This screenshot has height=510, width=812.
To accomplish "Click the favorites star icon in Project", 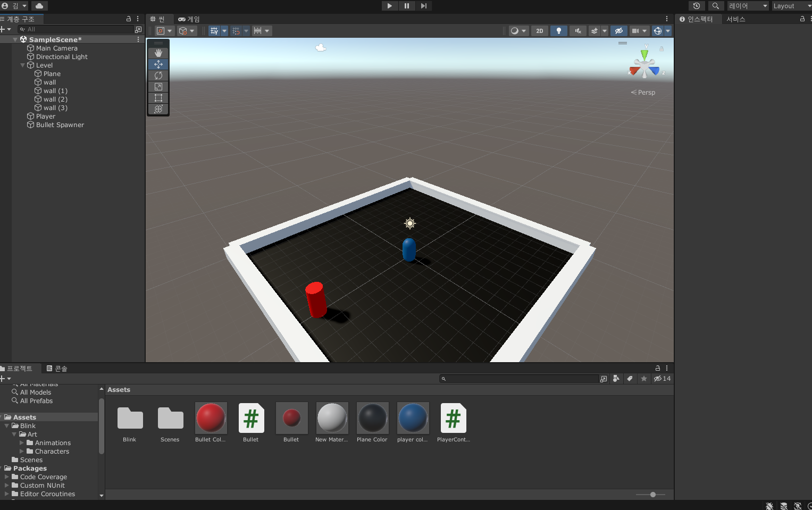I will coord(644,379).
